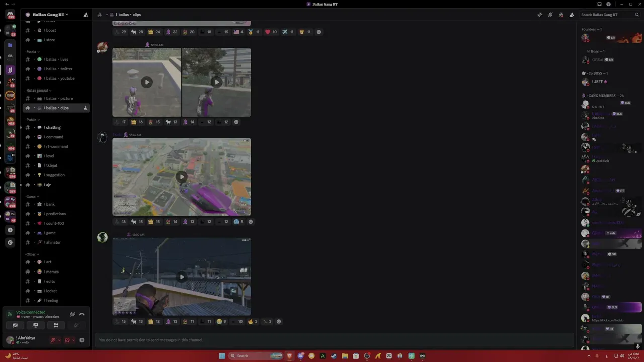
Task: Toggle noise suppression in voice panel
Action: click(72, 314)
